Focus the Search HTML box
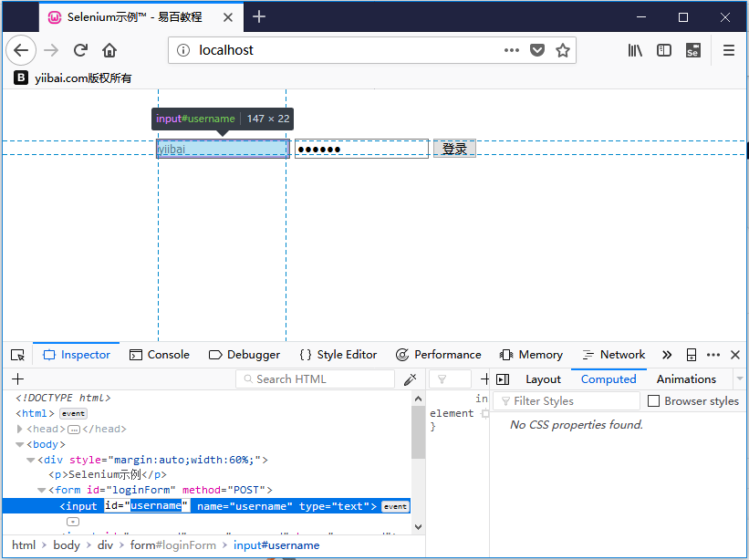Screen dimensions: 749x560 coord(316,379)
